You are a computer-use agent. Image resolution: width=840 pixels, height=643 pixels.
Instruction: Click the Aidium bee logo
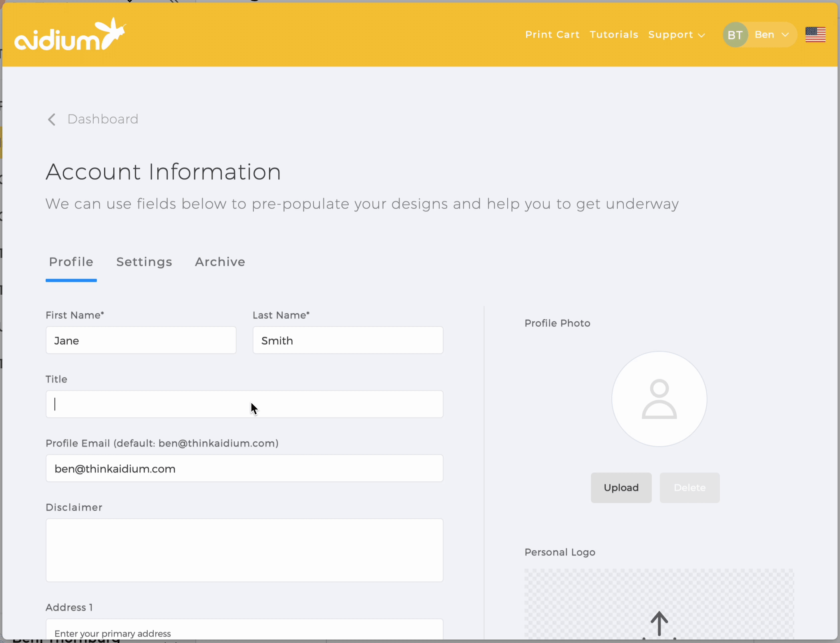point(70,34)
